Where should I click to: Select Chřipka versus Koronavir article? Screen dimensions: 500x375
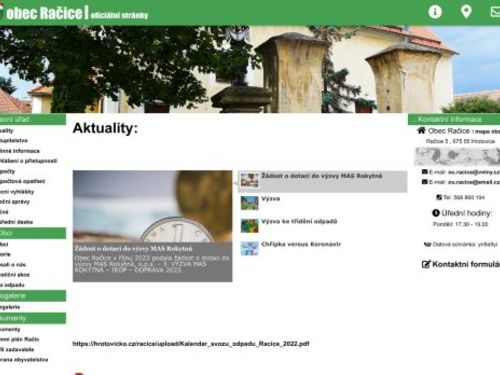click(x=301, y=244)
